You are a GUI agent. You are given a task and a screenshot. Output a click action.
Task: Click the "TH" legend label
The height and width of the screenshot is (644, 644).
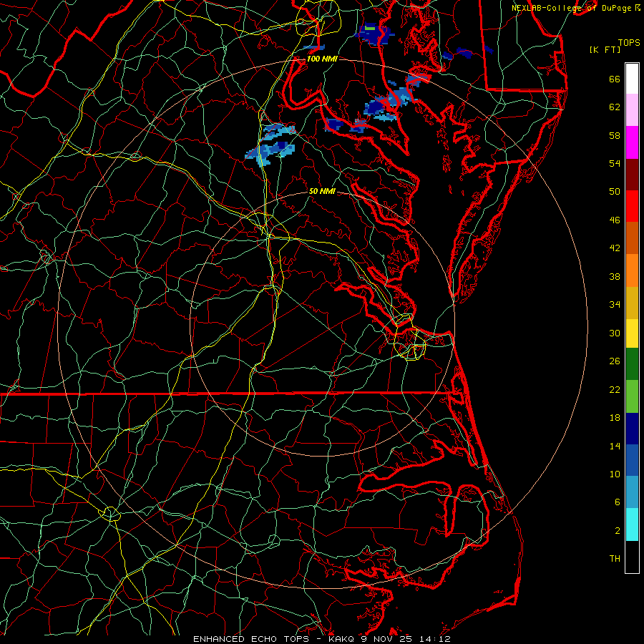pyautogui.click(x=615, y=559)
